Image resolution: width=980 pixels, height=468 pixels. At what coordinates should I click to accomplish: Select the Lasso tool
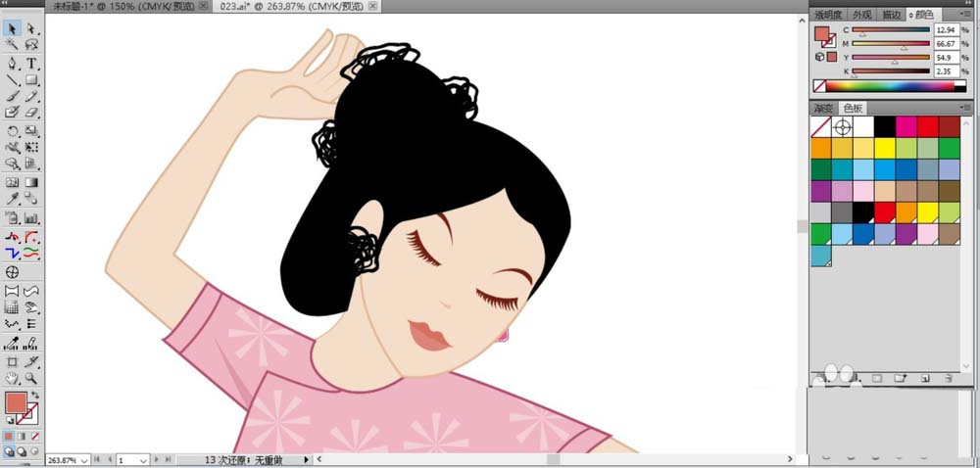tap(31, 44)
